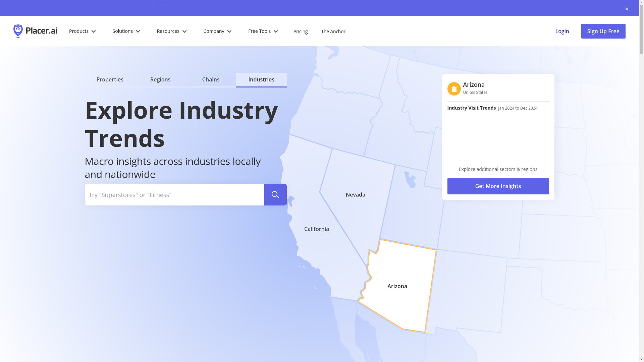Expand the Free Tools chevron
The height and width of the screenshot is (362, 644).
276,32
